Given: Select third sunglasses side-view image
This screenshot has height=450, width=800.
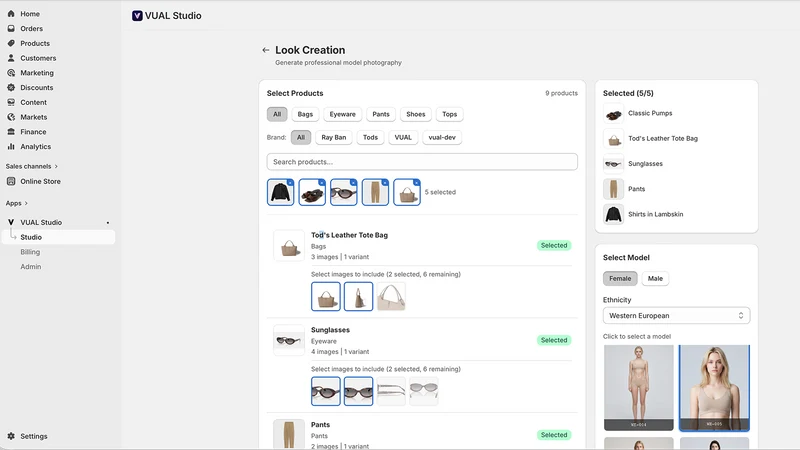Looking at the screenshot, I should [x=391, y=391].
